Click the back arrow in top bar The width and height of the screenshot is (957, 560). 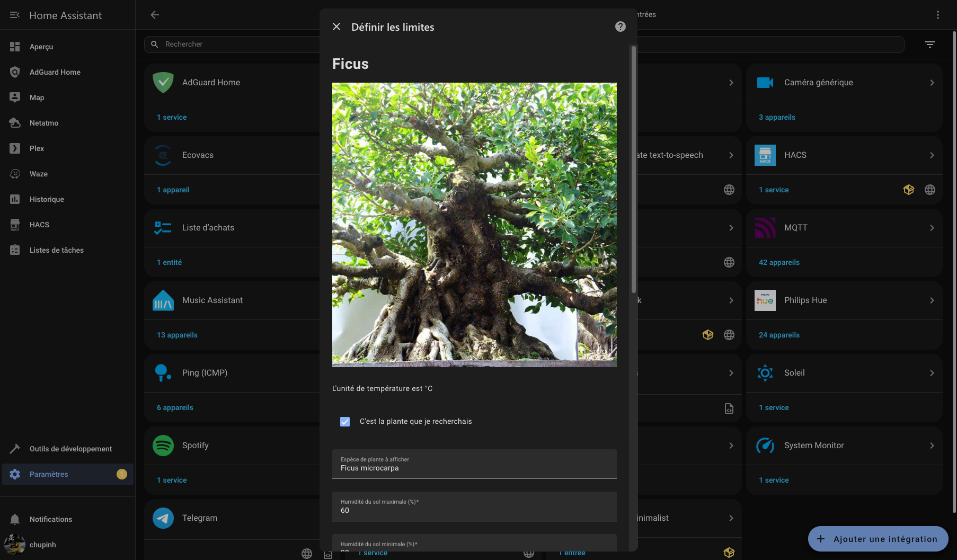point(155,15)
